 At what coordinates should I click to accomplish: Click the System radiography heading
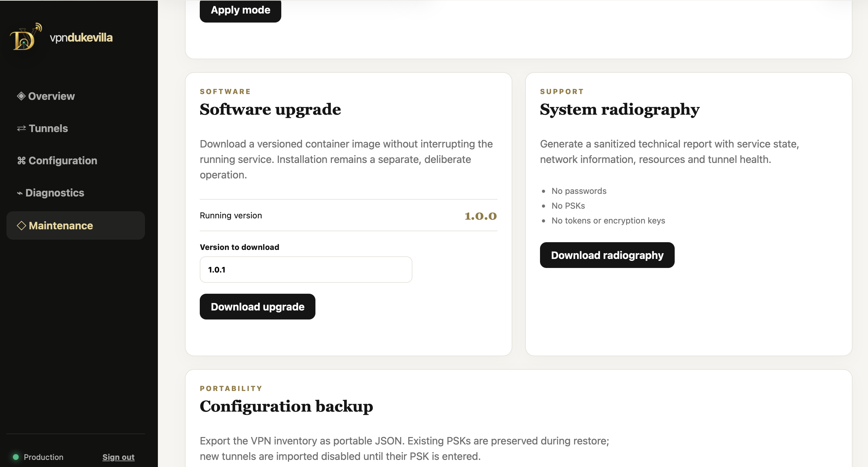620,110
